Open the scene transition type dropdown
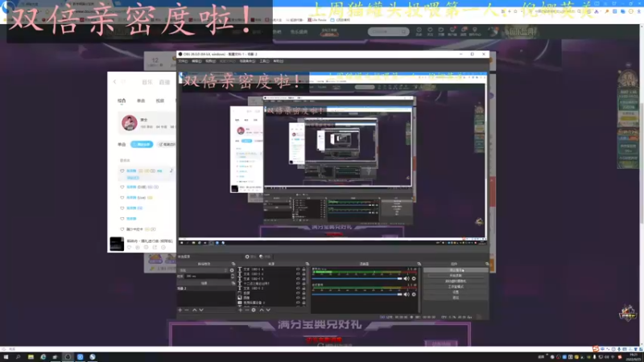 coord(204,270)
